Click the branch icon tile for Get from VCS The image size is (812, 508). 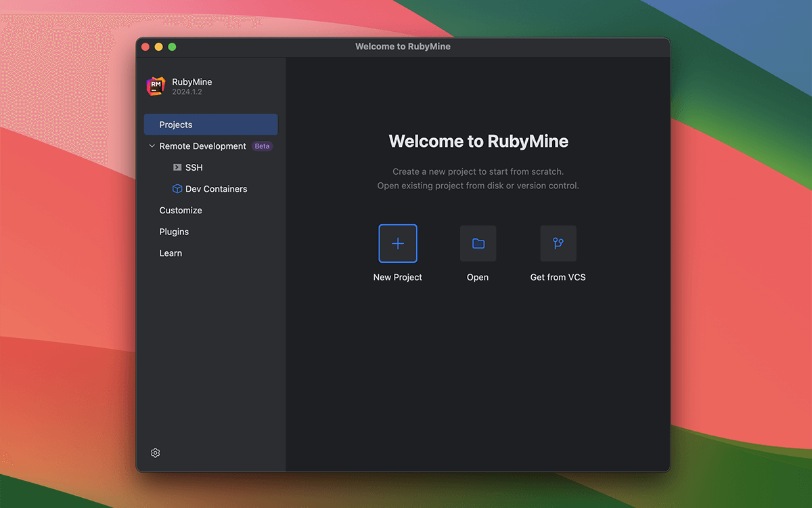click(558, 243)
